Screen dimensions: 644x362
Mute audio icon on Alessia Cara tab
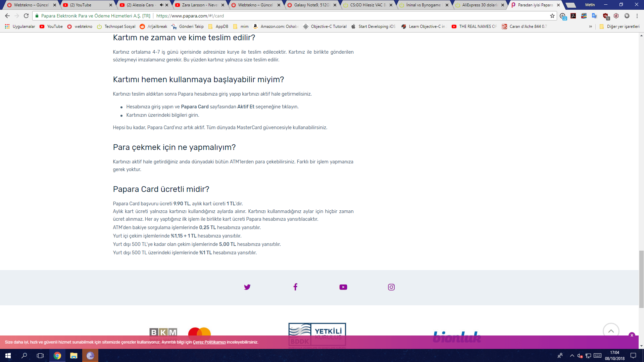[161, 5]
